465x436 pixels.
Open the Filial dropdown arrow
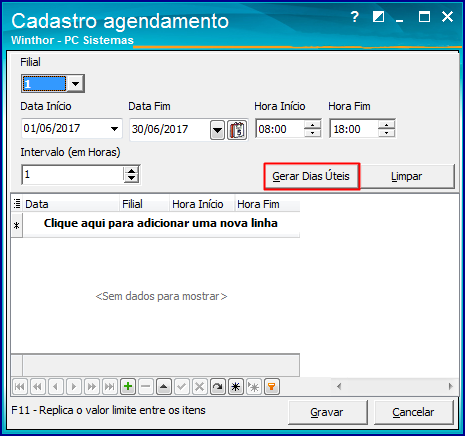76,83
